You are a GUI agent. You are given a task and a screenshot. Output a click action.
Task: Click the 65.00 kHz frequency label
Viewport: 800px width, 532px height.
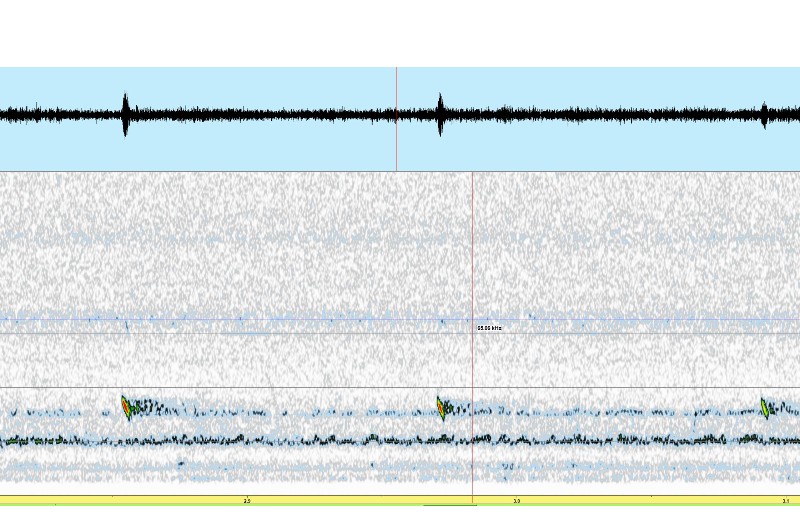(x=489, y=327)
